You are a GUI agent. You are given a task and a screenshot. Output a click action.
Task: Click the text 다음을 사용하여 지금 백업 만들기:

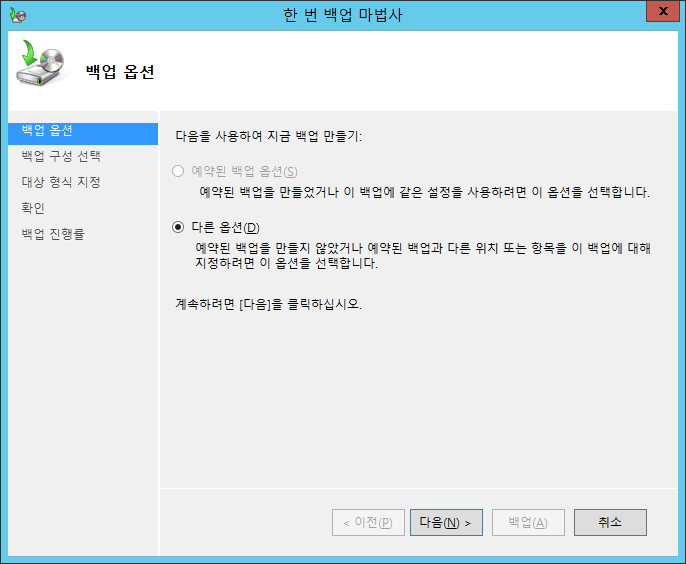[x=269, y=137]
